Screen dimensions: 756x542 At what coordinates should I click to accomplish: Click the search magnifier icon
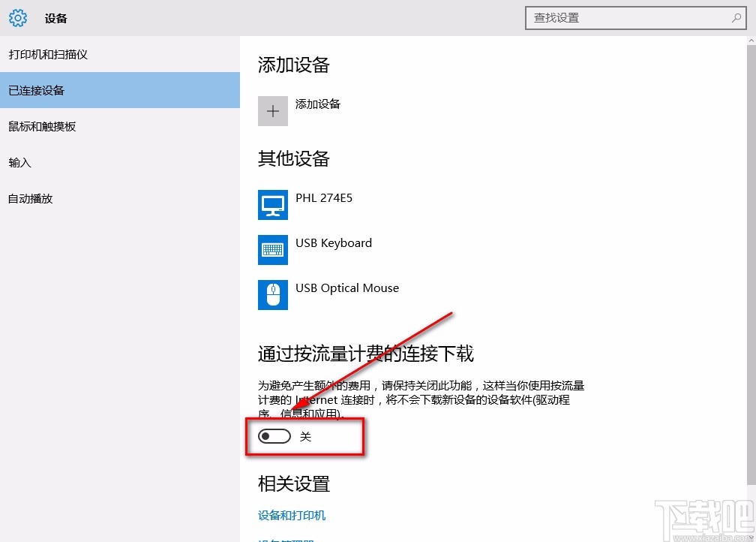(737, 17)
